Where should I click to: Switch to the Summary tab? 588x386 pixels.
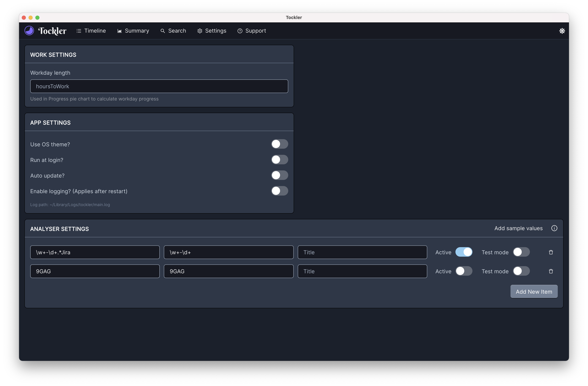133,31
